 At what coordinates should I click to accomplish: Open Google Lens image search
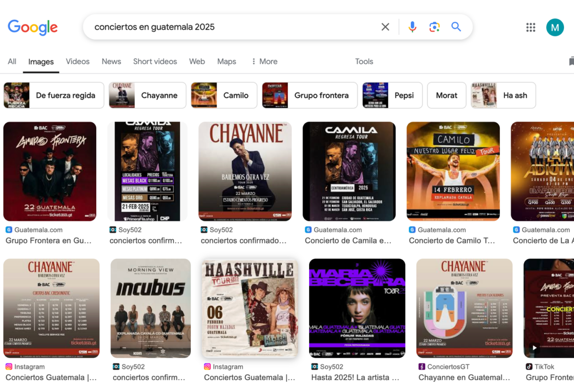point(434,27)
